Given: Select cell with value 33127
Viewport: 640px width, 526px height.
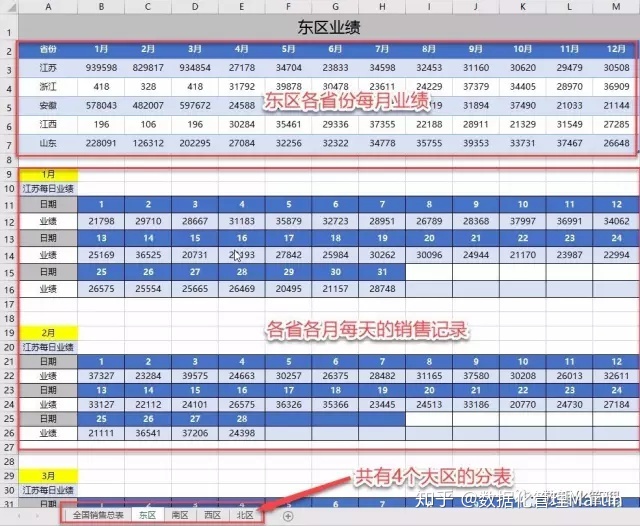Looking at the screenshot, I should click(x=101, y=404).
